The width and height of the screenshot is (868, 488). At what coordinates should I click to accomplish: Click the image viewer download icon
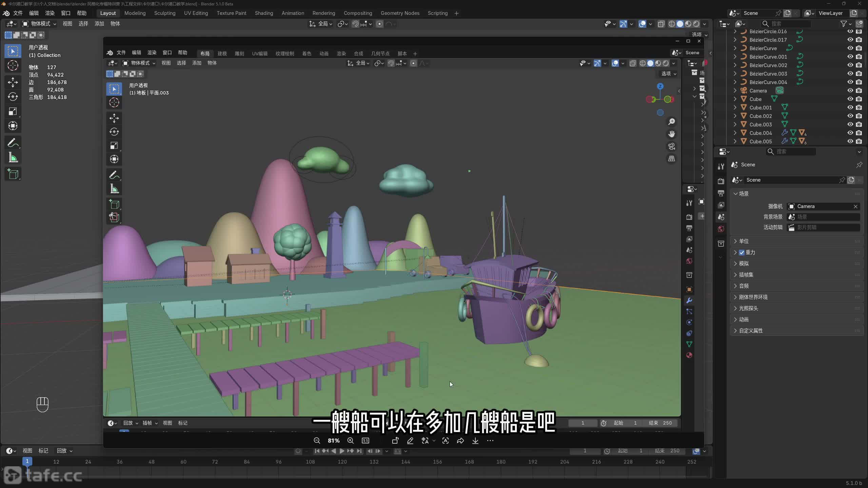tap(475, 441)
